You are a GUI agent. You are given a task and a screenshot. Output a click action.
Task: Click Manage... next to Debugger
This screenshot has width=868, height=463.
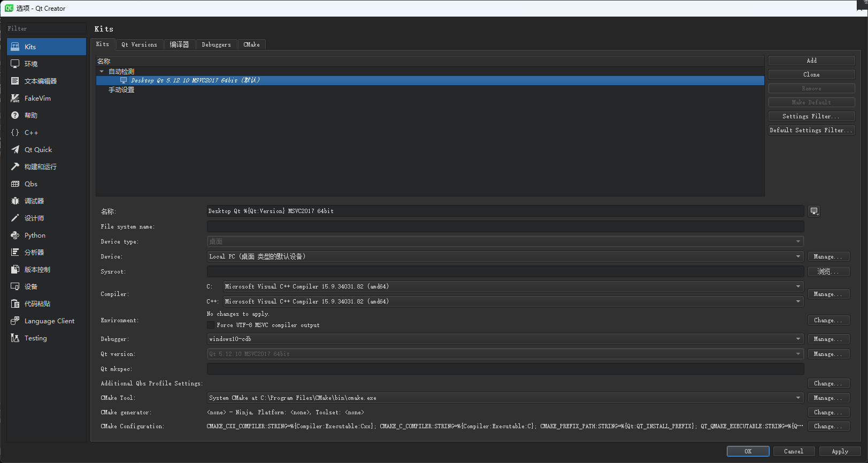[828, 339]
